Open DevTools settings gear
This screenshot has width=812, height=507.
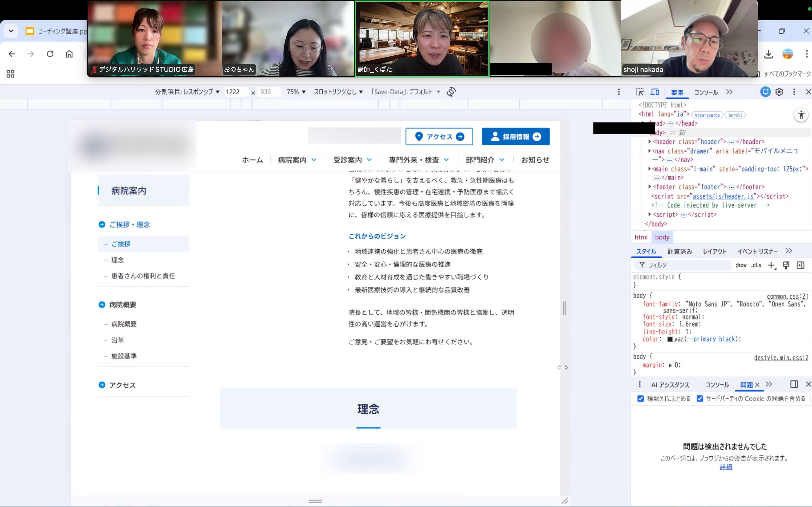point(779,92)
